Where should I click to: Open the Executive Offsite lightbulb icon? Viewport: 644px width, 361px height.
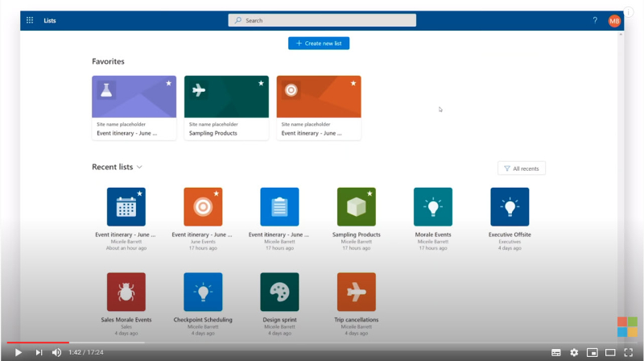click(x=510, y=207)
